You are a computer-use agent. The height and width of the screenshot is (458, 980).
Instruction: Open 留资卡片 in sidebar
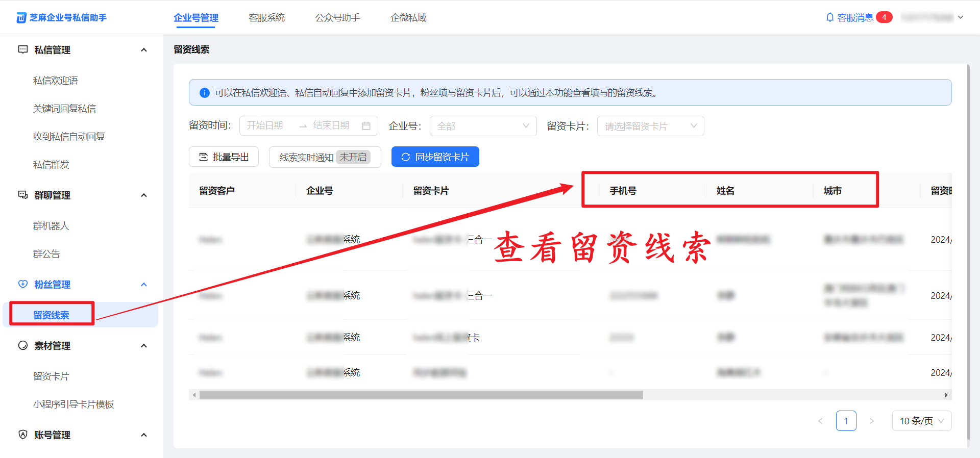tap(51, 376)
